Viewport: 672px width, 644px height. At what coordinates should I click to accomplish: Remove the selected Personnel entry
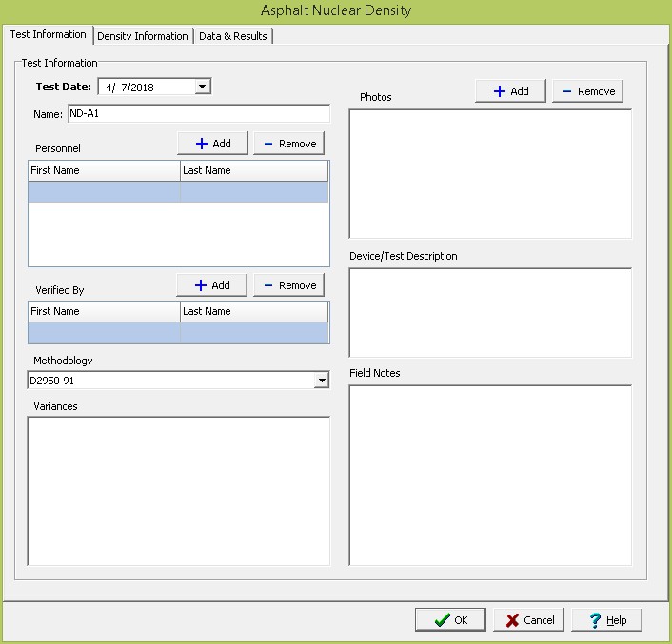coord(288,144)
